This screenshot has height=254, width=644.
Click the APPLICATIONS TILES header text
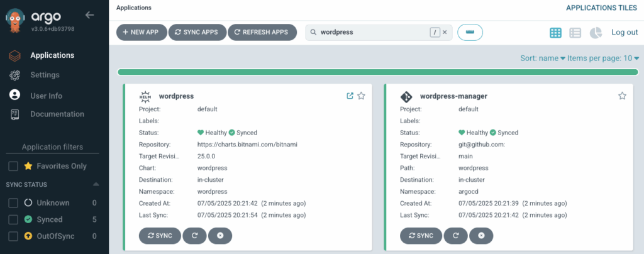pyautogui.click(x=602, y=8)
